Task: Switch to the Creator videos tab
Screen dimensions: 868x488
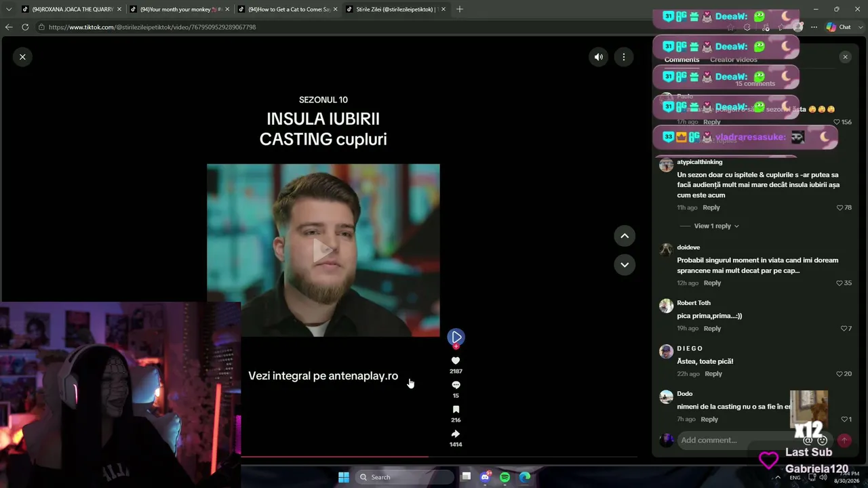Action: pos(734,60)
